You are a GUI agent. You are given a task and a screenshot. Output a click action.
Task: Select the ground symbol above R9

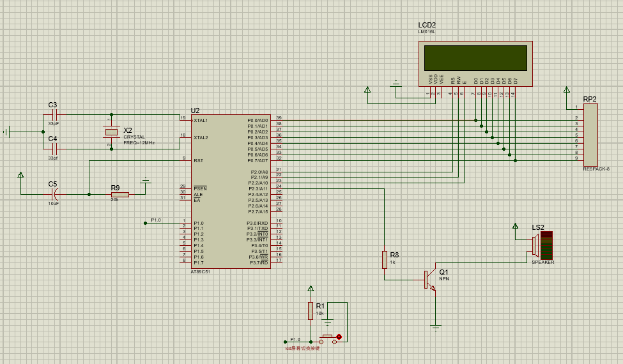point(146,181)
